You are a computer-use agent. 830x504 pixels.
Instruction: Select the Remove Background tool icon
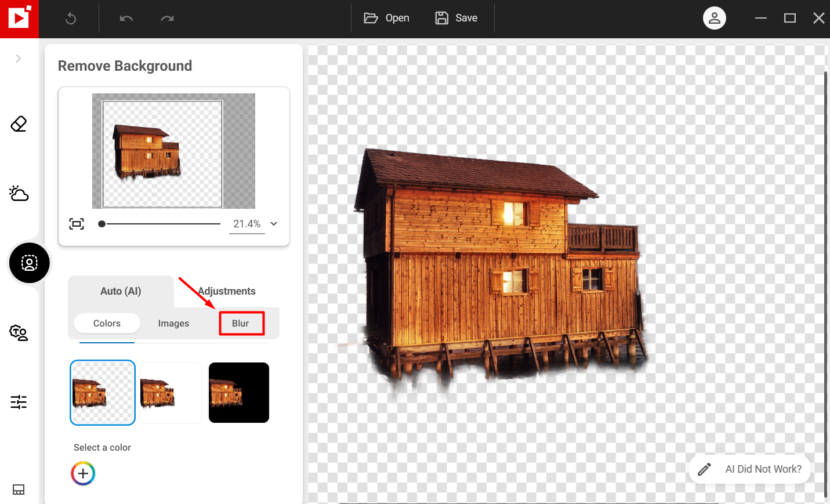[x=29, y=263]
